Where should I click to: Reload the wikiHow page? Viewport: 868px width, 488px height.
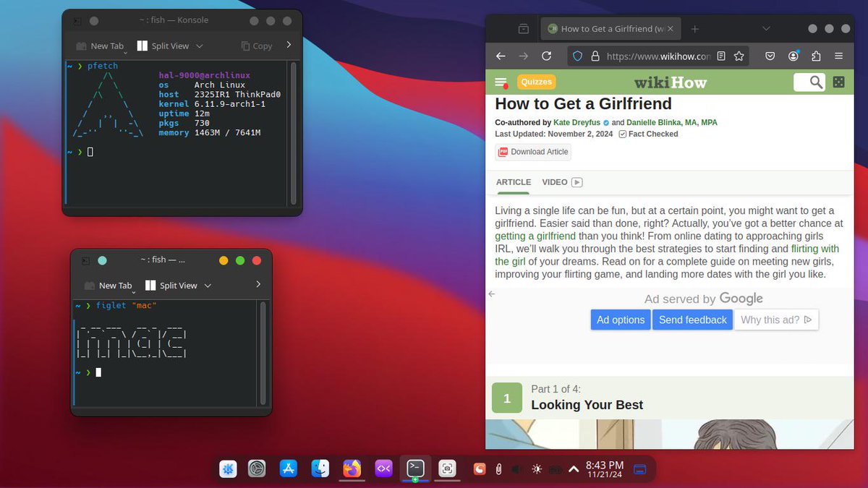(547, 56)
